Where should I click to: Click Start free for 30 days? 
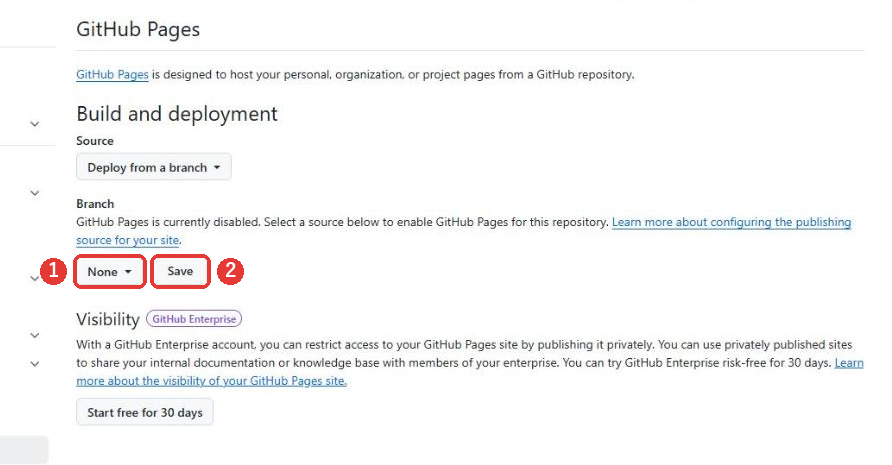click(145, 413)
